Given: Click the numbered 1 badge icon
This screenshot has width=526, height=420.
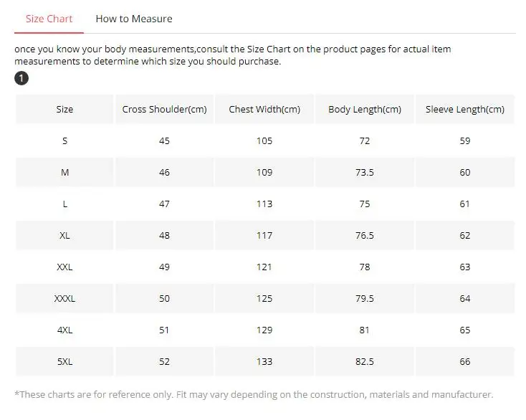Looking at the screenshot, I should click(21, 78).
